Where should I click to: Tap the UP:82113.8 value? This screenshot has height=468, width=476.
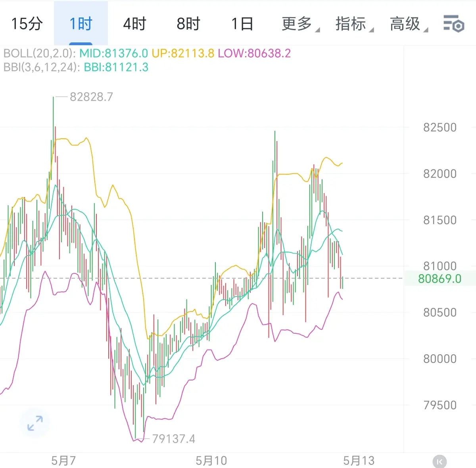(x=183, y=53)
